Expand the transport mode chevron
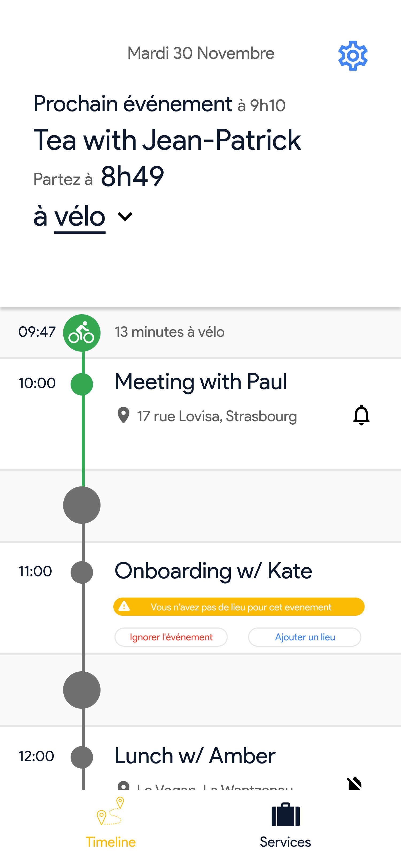The height and width of the screenshot is (868, 401). 125,216
